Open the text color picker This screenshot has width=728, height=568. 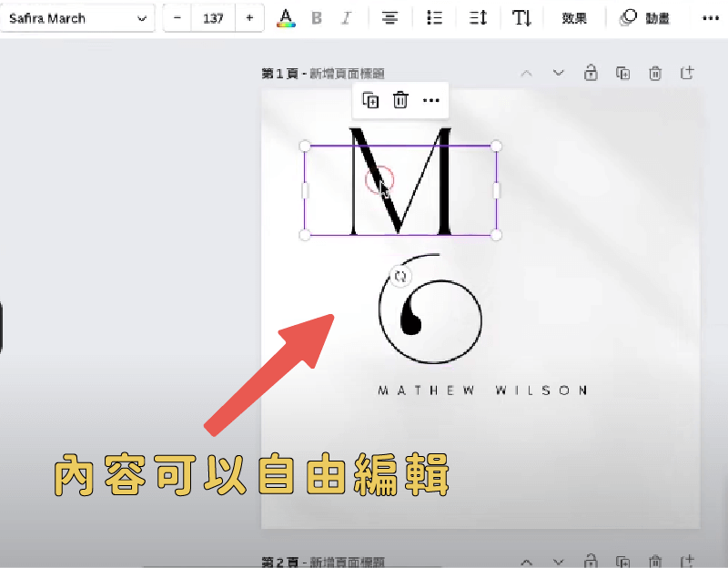(x=286, y=18)
